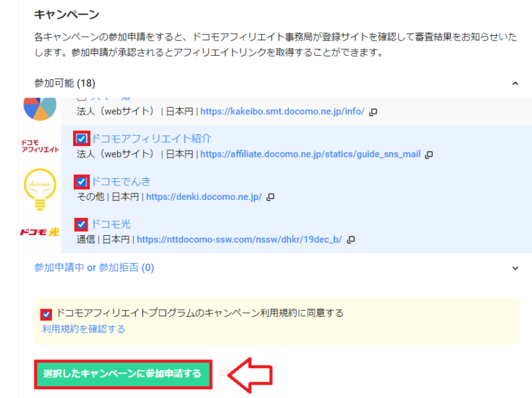Toggle the ドコモ光 campaign checkbox
Image resolution: width=532 pixels, height=398 pixels.
pyautogui.click(x=81, y=225)
